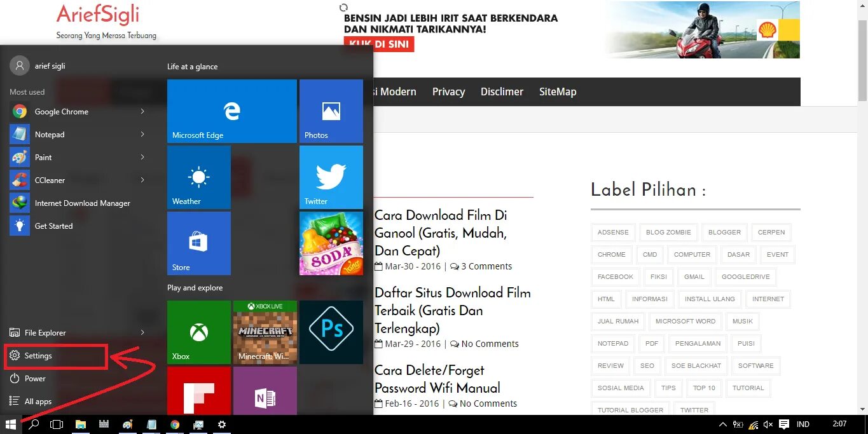Viewport: 868px width, 434px height.
Task: Open article Daftar Situs Download Film Terbaik
Action: tap(453, 311)
